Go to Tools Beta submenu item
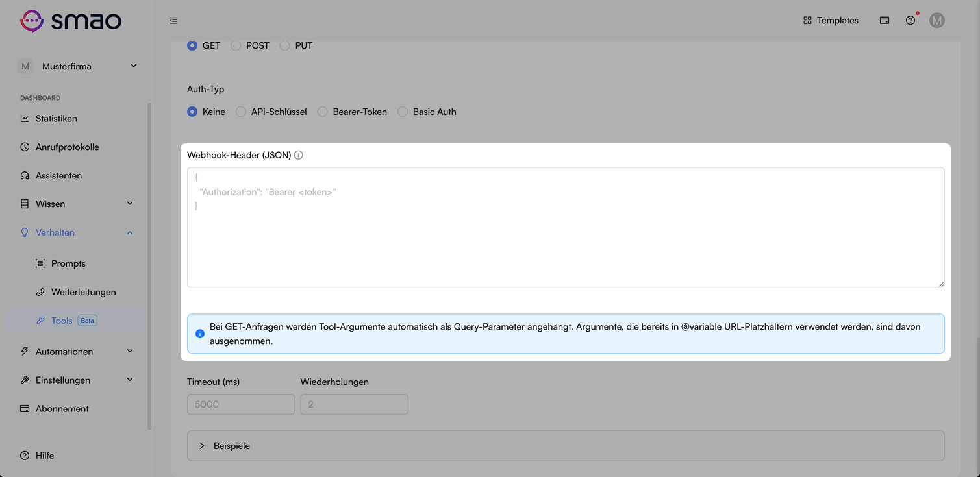This screenshot has width=980, height=477. (76, 321)
